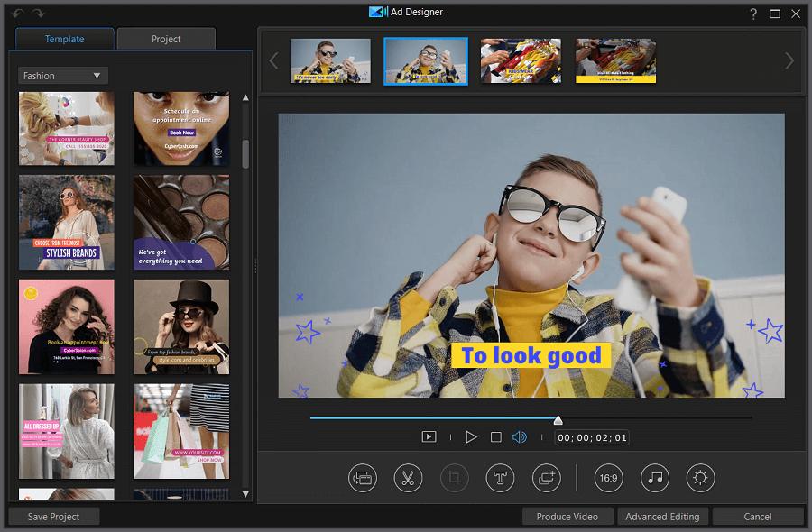
Task: Open the text editing tool
Action: [500, 478]
